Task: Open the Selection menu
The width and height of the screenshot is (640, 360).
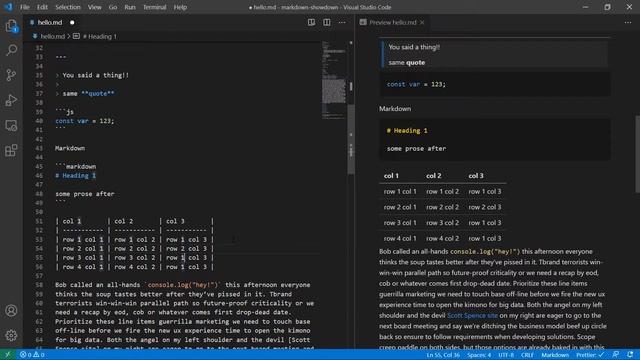Action: (x=68, y=7)
